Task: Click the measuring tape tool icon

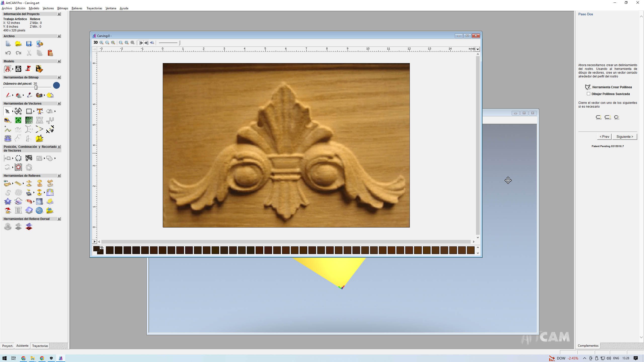Action: coord(8,120)
